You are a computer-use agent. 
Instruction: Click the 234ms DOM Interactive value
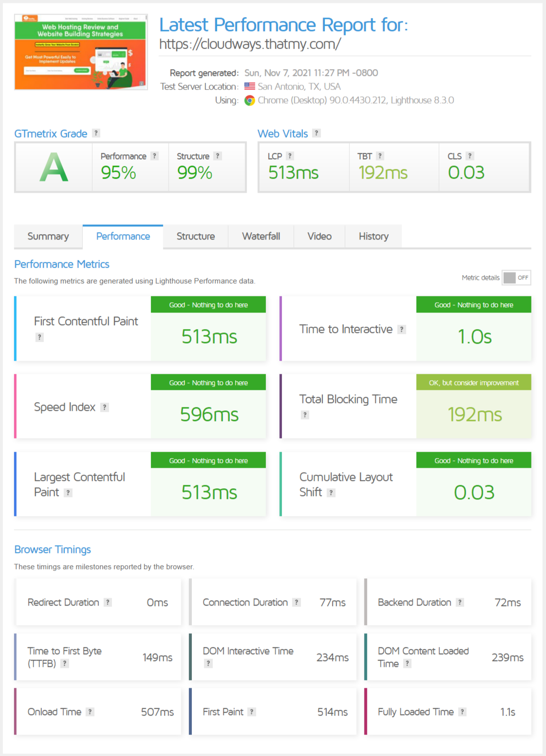pos(333,657)
